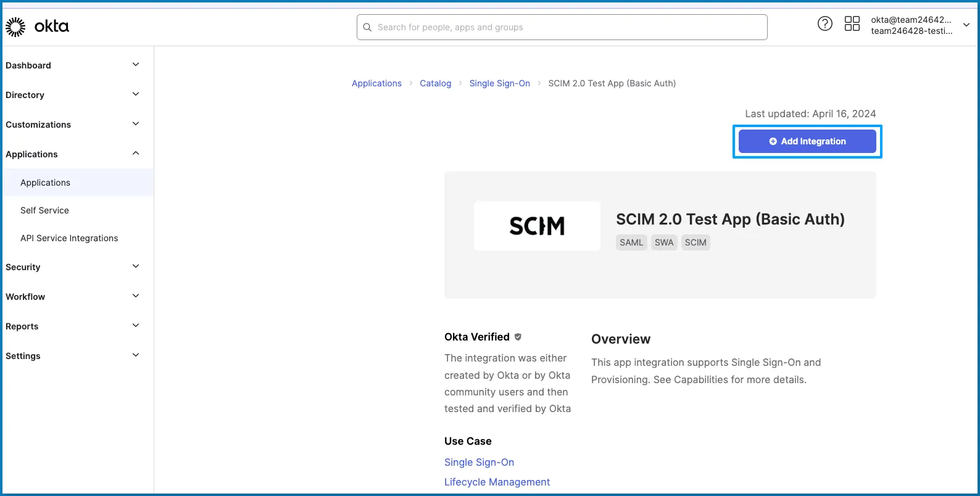Expand the Settings sidebar section
The height and width of the screenshot is (496, 980).
[136, 355]
